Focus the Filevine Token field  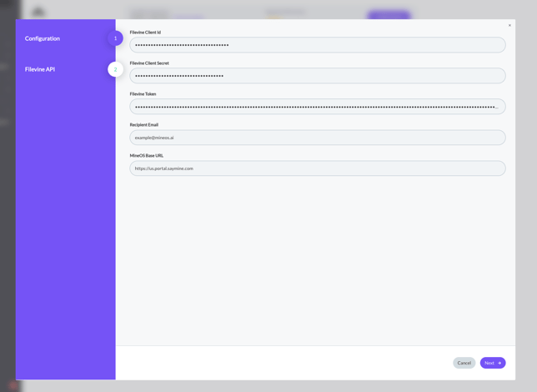pyautogui.click(x=318, y=107)
